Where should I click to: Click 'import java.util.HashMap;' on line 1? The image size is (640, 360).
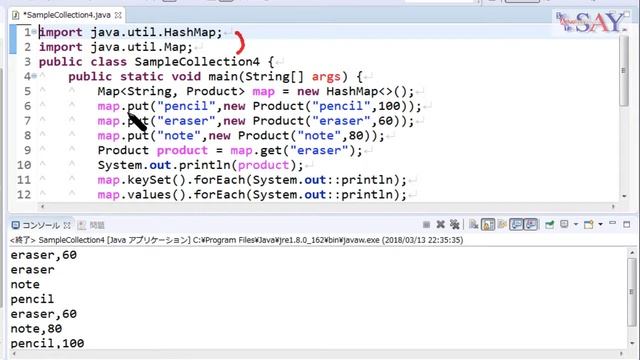pyautogui.click(x=131, y=32)
